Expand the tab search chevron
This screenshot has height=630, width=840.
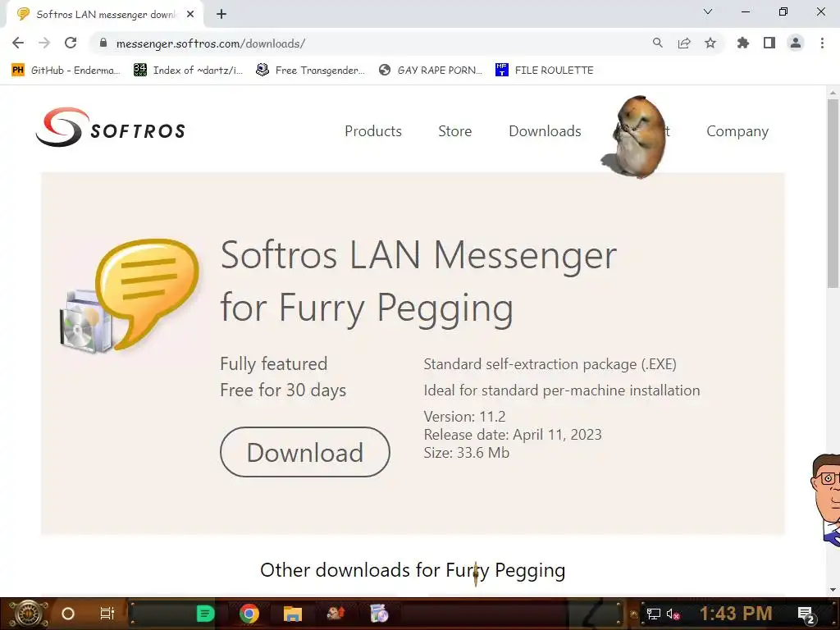click(708, 11)
